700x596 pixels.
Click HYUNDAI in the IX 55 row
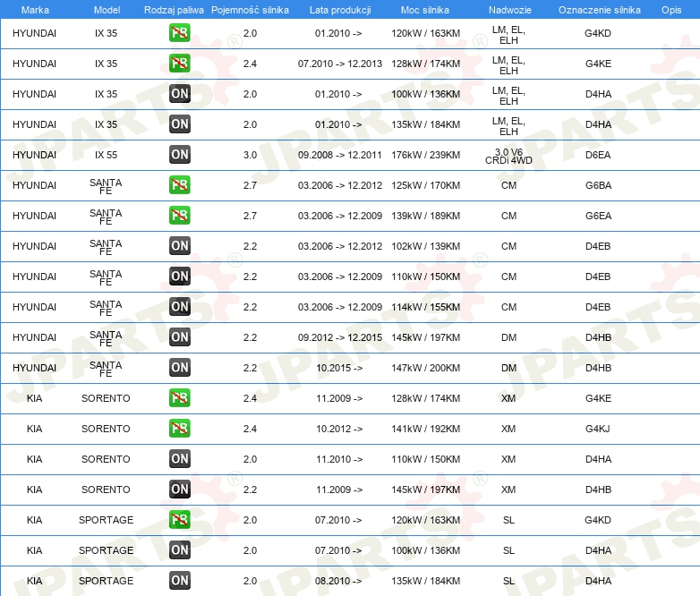(34, 155)
